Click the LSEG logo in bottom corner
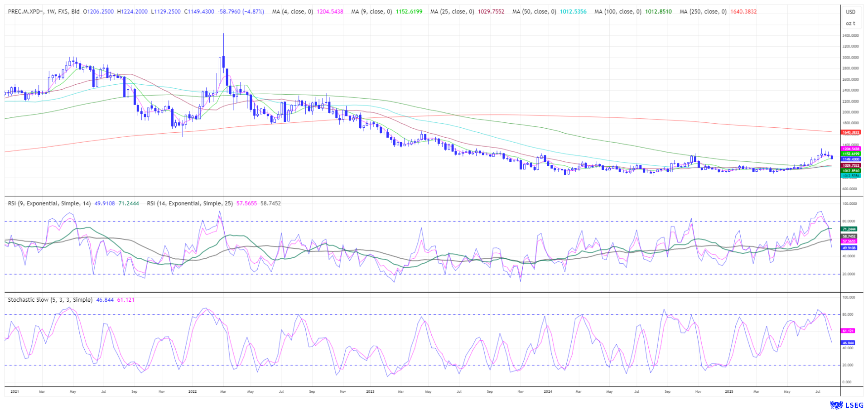This screenshot has height=410, width=868. coord(846,405)
